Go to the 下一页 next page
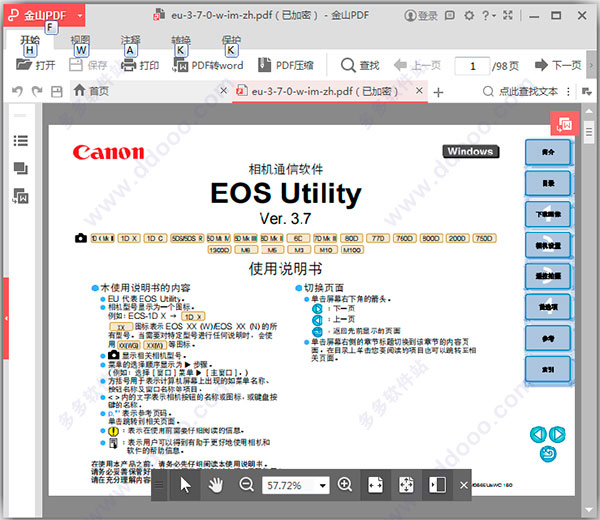The image size is (600, 520). (557, 65)
